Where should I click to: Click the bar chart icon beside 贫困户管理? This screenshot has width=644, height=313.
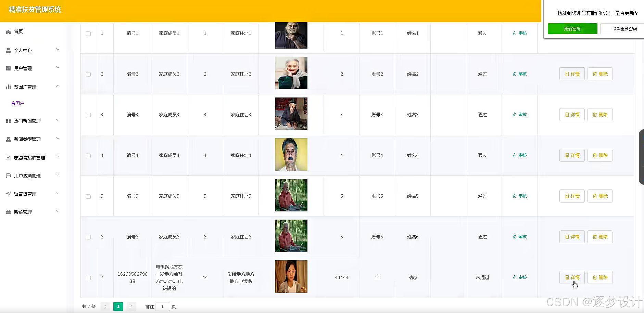pos(8,87)
